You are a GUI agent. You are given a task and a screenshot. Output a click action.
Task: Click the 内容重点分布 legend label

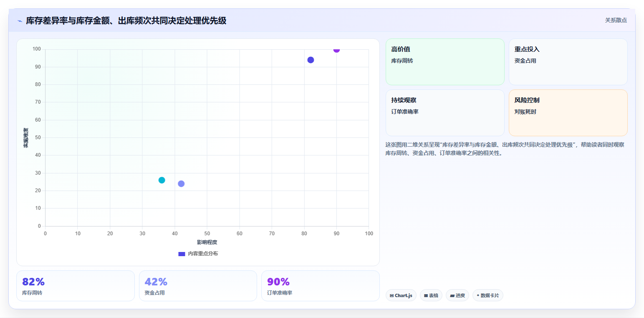(x=203, y=254)
